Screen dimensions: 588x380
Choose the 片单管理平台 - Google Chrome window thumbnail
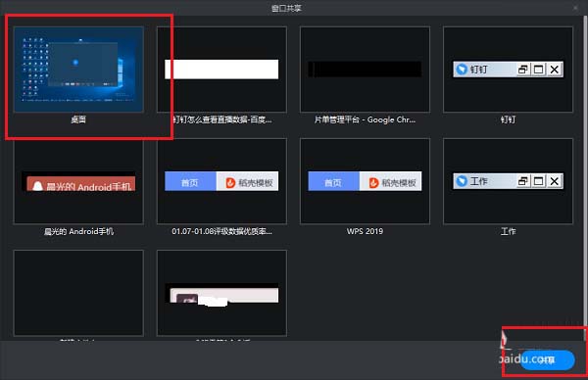(x=365, y=70)
